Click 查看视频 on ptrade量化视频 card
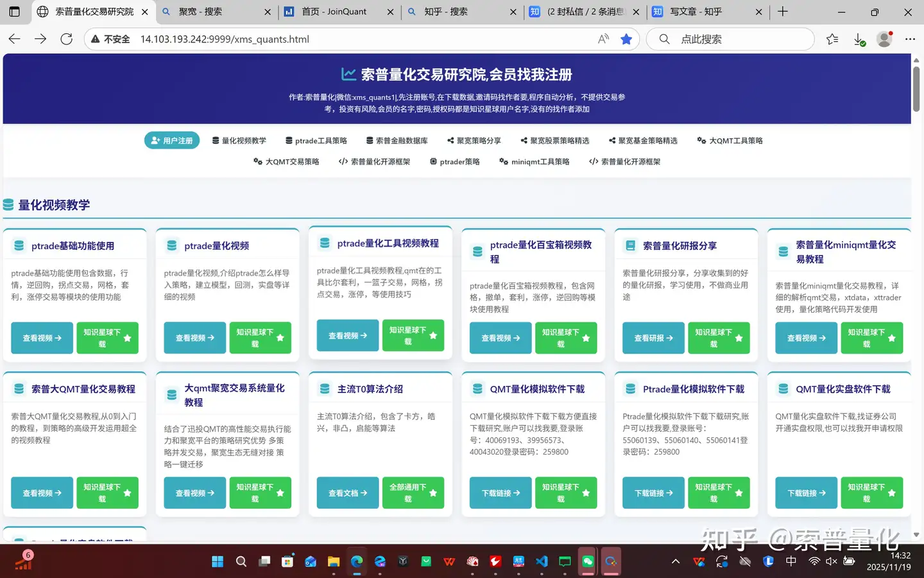Image resolution: width=924 pixels, height=578 pixels. pyautogui.click(x=195, y=338)
